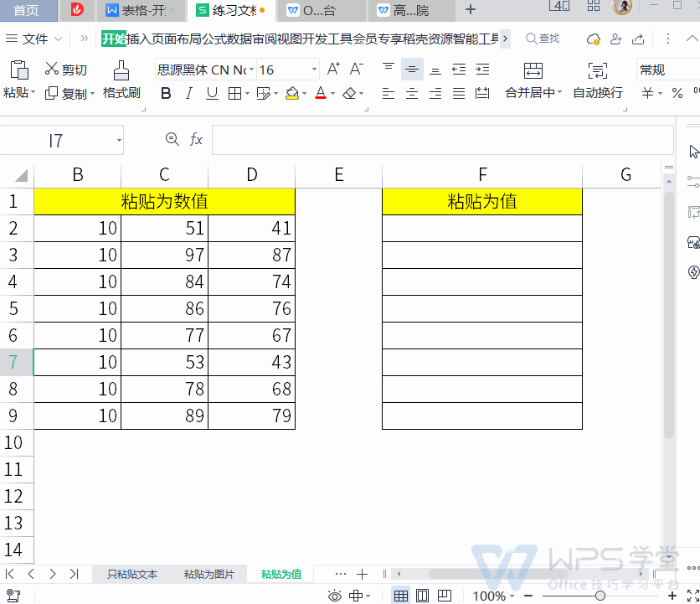The image size is (700, 604).
Task: Click the eraser clear icon
Action: 349,93
